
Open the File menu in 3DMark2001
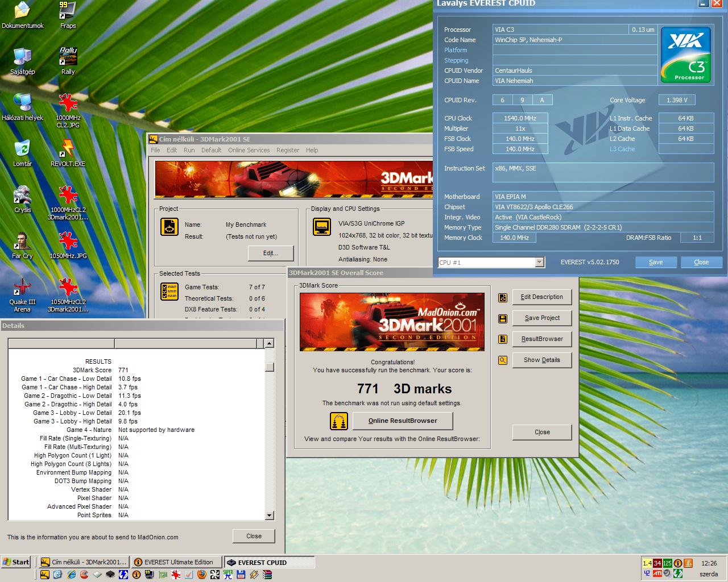coord(155,150)
